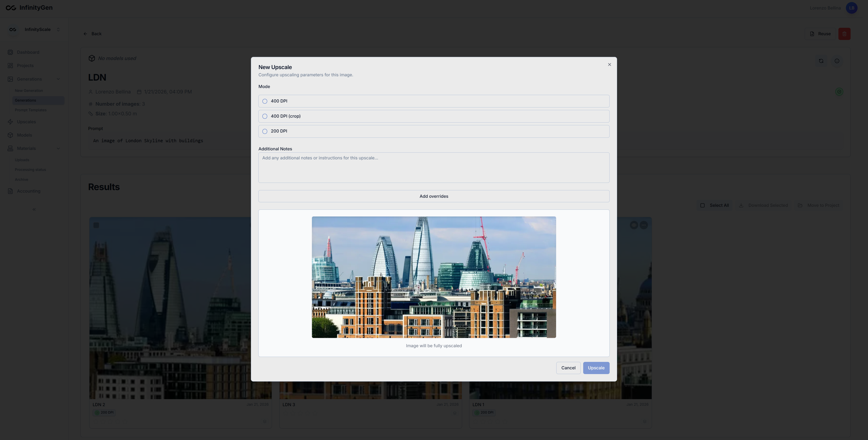Screen dimensions: 868x440
Task: Collapse the Generations sidebar section
Action: point(58,79)
